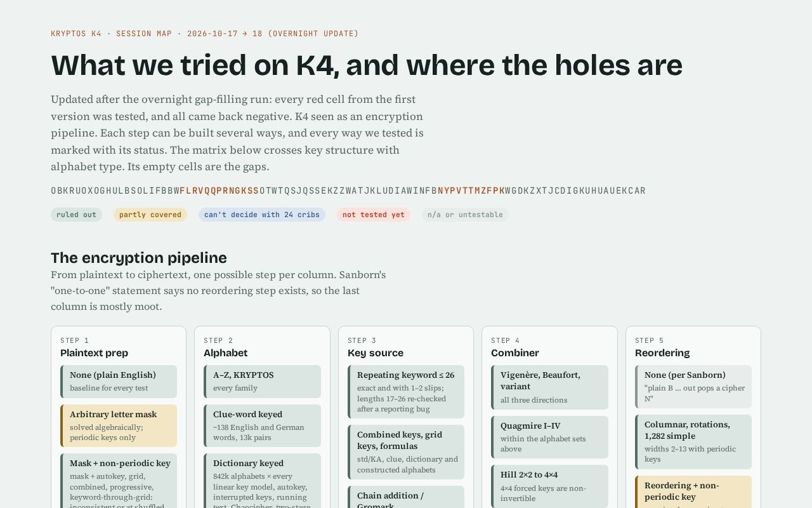This screenshot has height=508, width=812.
Task: Click the 'STEP 2' label
Action: (218, 340)
